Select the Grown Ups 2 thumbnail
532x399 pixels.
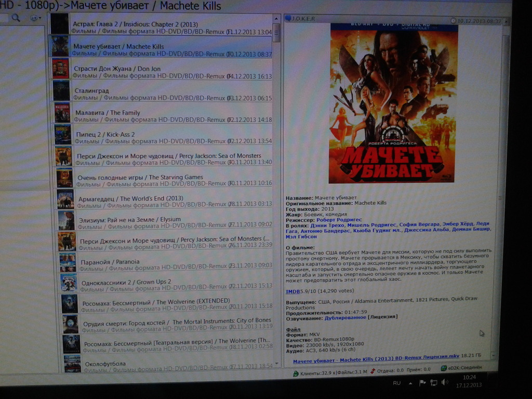pos(69,283)
